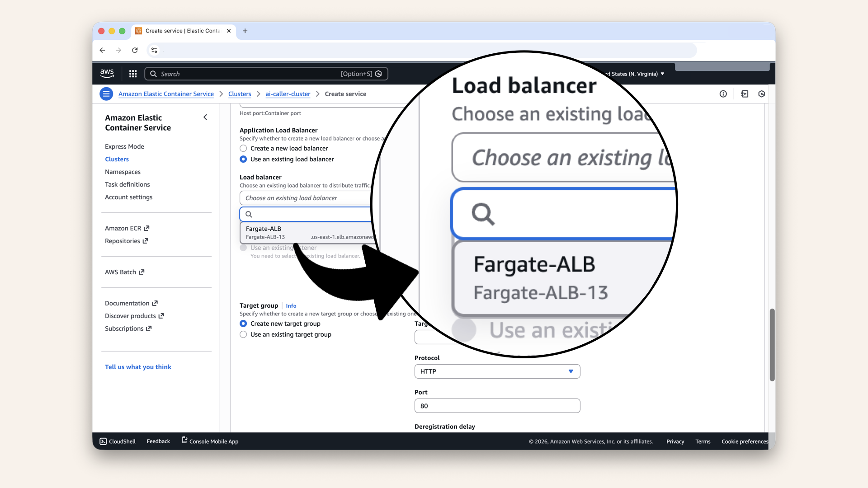Click the browser reload icon
The width and height of the screenshot is (868, 488).
coord(135,50)
